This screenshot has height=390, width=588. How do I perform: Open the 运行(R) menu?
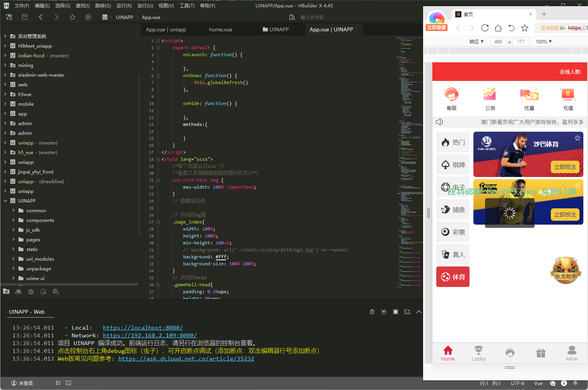[x=124, y=6]
